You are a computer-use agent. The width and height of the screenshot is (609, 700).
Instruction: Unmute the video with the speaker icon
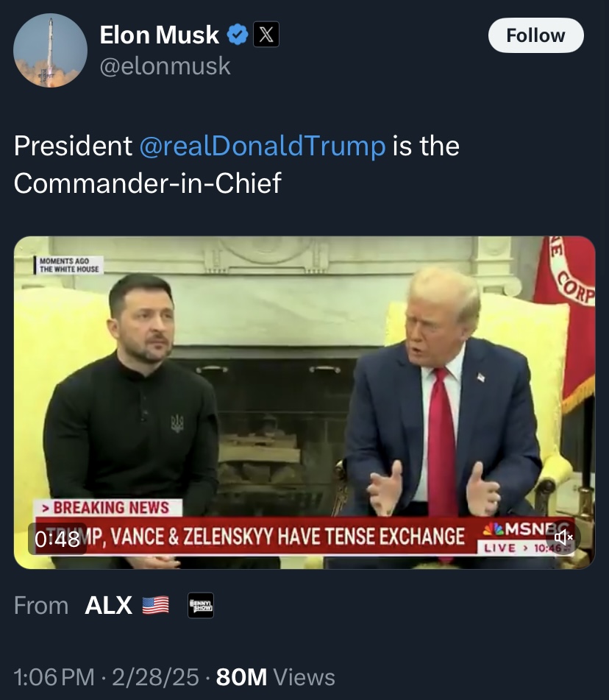click(x=563, y=538)
